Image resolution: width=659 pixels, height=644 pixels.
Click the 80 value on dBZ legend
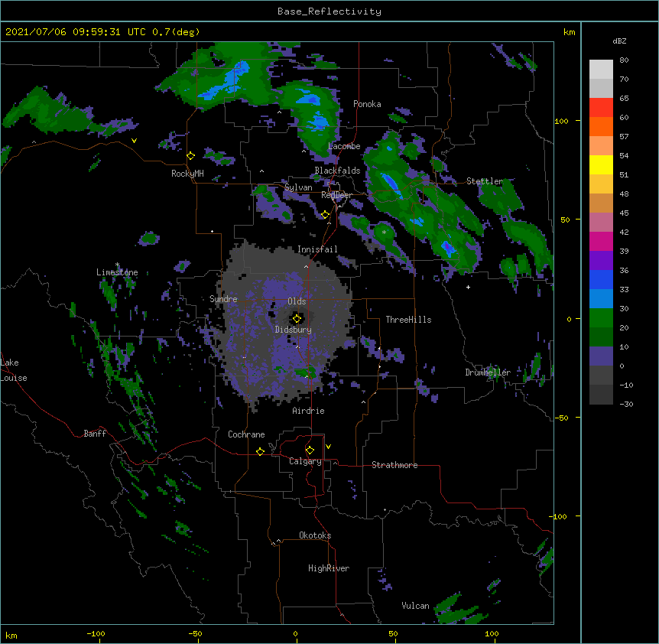point(624,60)
